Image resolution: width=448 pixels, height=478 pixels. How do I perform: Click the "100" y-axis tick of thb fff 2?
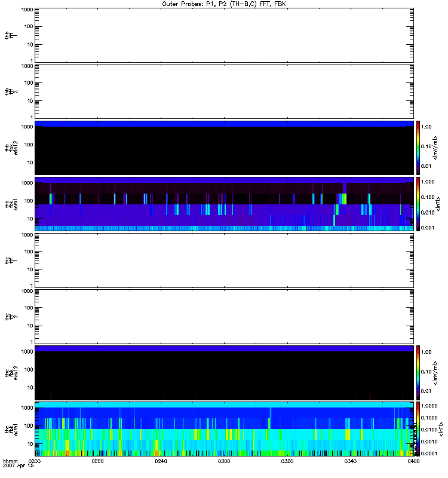pyautogui.click(x=29, y=83)
